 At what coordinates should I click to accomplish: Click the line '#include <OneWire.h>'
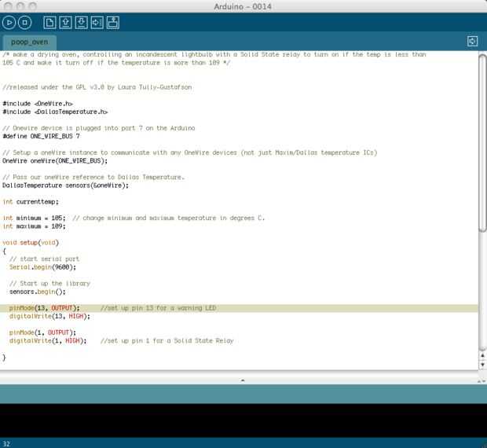tap(38, 104)
